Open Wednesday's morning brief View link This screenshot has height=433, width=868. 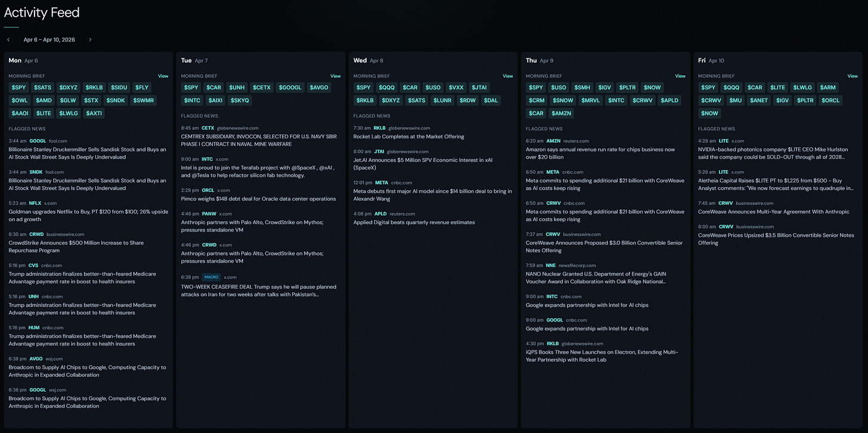click(x=507, y=76)
